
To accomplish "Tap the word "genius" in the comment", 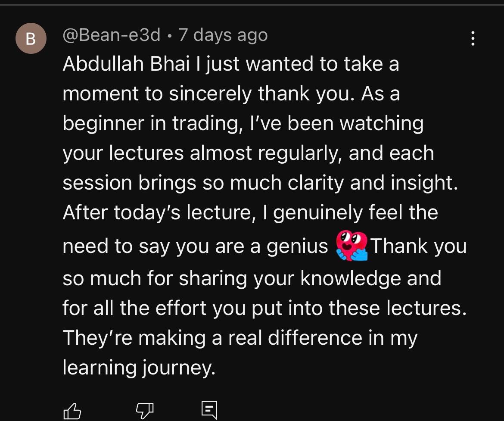I will 297,246.
